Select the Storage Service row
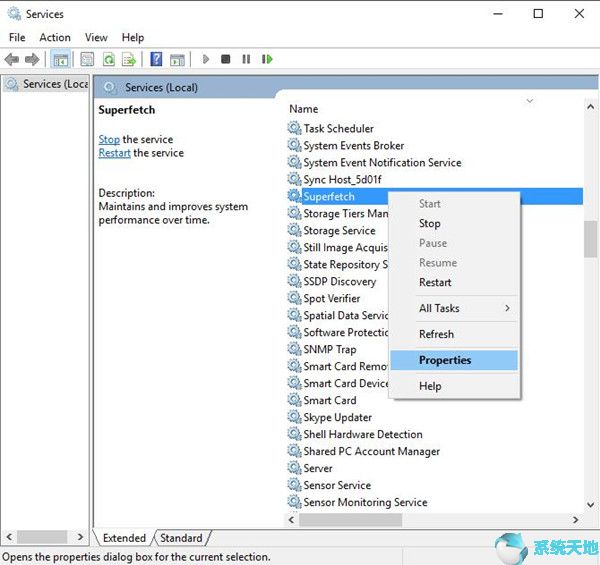 click(339, 230)
